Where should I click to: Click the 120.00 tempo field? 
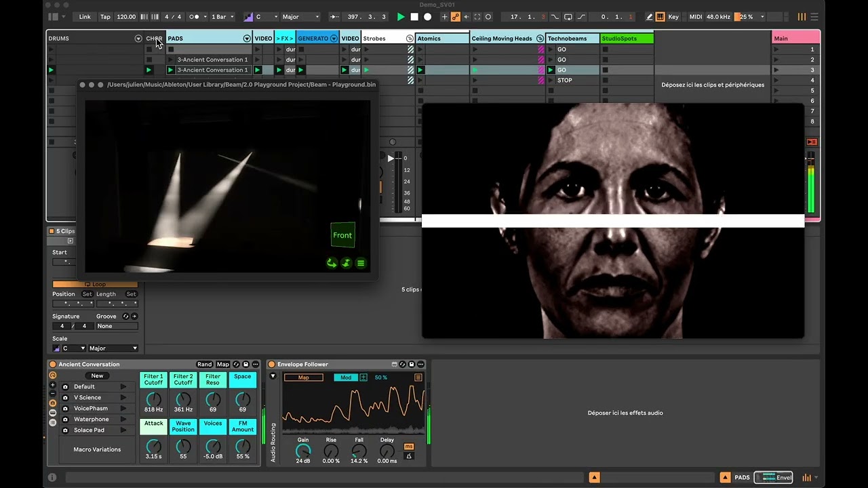126,17
